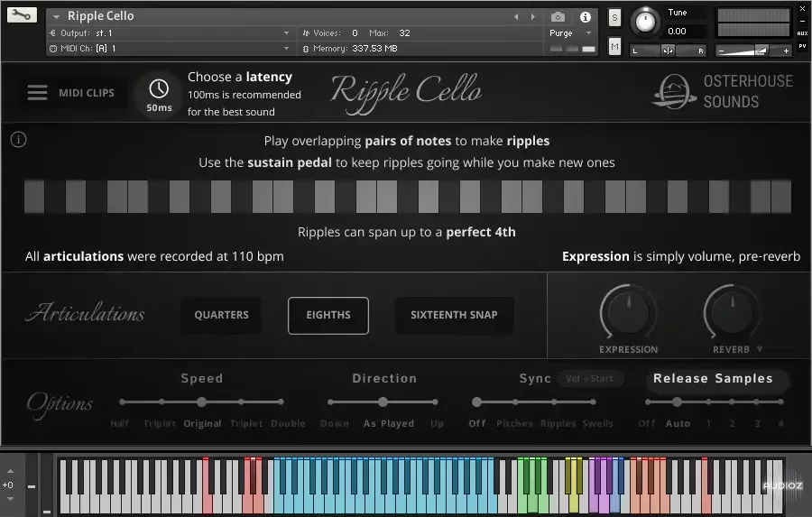Screen dimensions: 812x517
Task: Click the Release Samples button
Action: pos(713,379)
